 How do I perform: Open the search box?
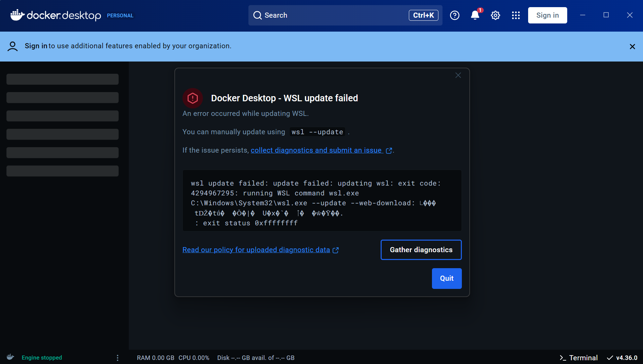[x=345, y=15]
